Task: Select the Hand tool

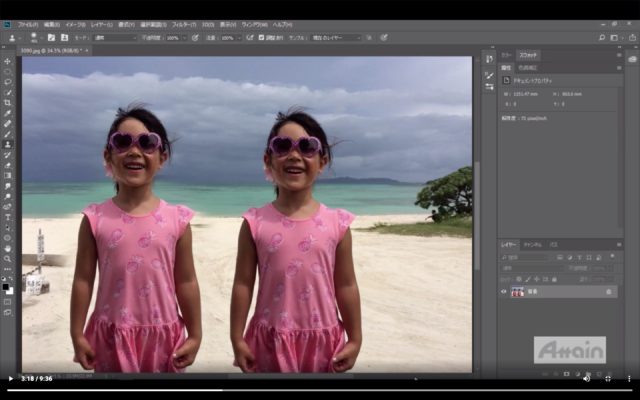Action: tap(7, 249)
